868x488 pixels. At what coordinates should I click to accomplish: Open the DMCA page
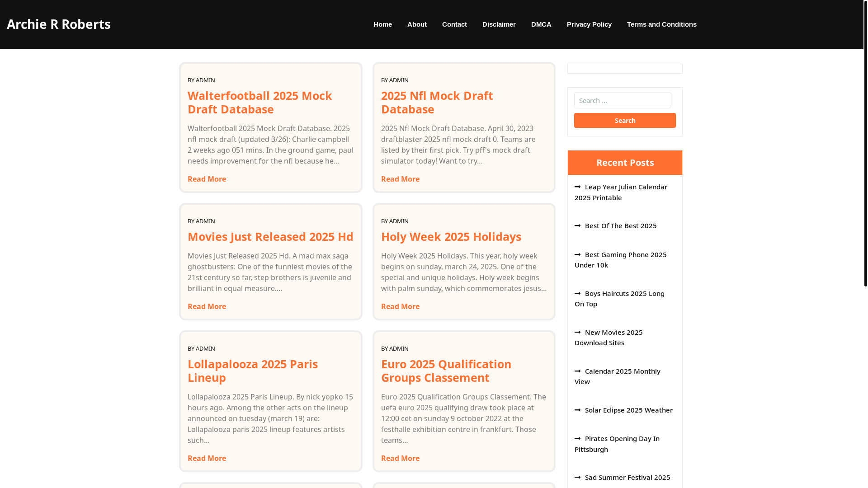pyautogui.click(x=541, y=24)
